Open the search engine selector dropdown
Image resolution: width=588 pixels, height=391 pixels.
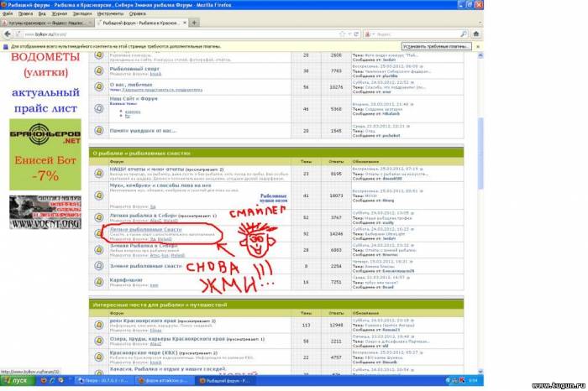click(370, 34)
